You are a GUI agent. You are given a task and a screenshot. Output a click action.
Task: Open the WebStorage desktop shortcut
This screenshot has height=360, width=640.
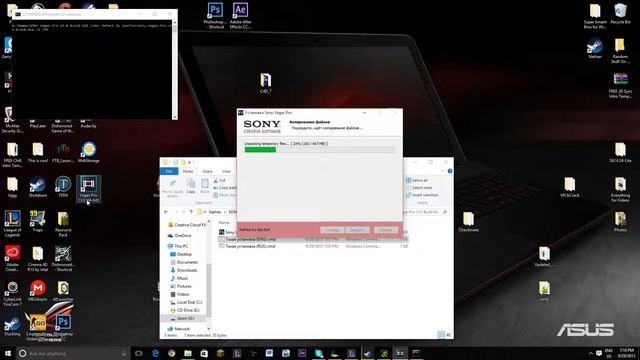(88, 152)
